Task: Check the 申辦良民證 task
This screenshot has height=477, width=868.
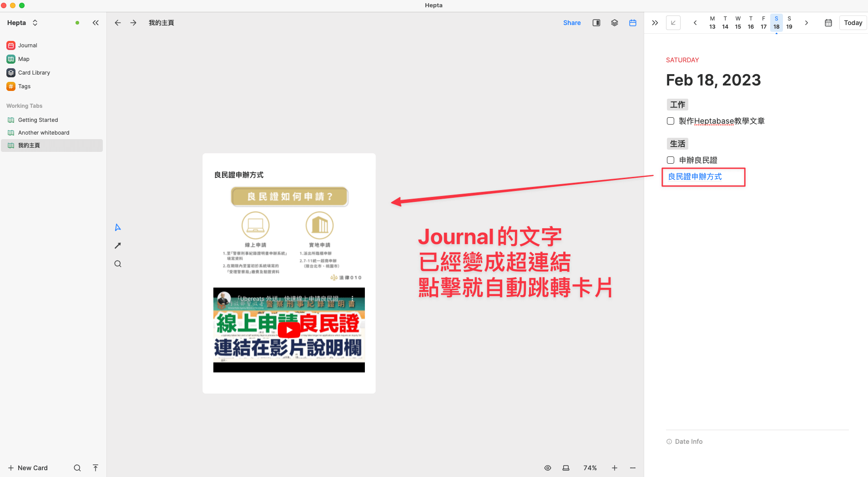Action: pos(670,160)
